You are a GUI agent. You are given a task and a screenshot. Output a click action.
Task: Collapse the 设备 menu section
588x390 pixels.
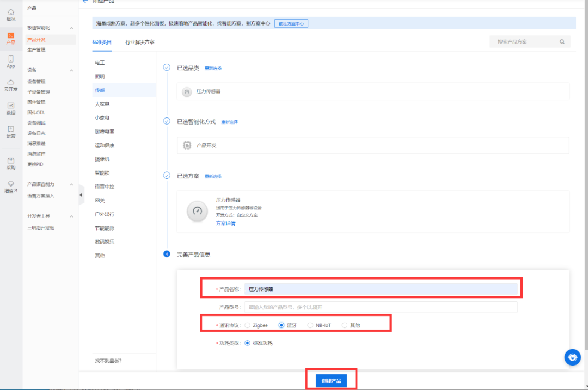72,70
